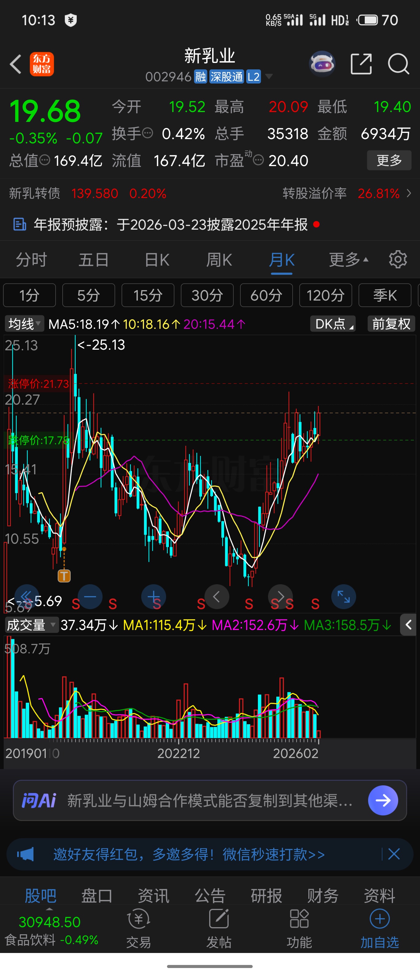
Task: Tap the 深股通 badge
Action: (x=226, y=76)
